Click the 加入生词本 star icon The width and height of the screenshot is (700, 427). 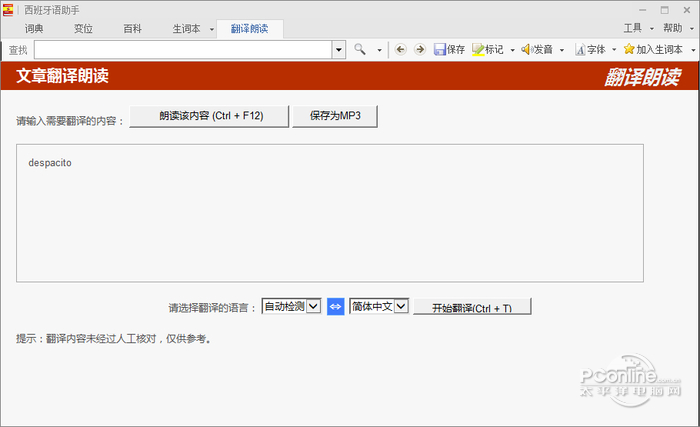point(629,49)
